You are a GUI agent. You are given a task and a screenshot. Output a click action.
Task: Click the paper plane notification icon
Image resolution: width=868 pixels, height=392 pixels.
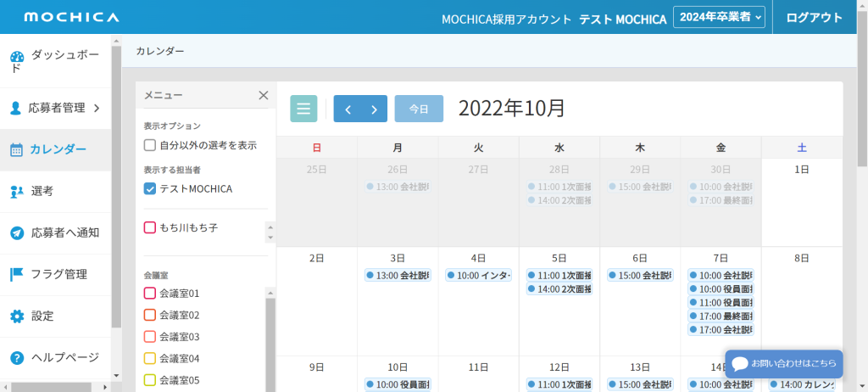(x=16, y=233)
